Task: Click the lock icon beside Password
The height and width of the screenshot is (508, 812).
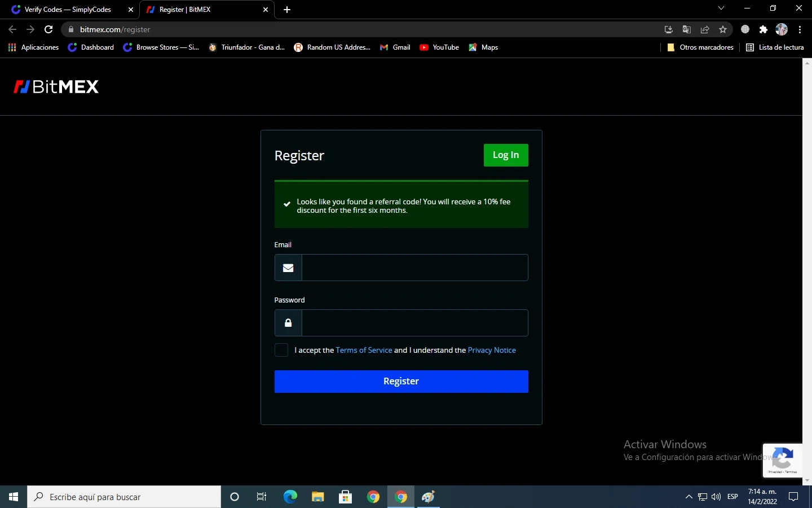Action: click(x=288, y=323)
